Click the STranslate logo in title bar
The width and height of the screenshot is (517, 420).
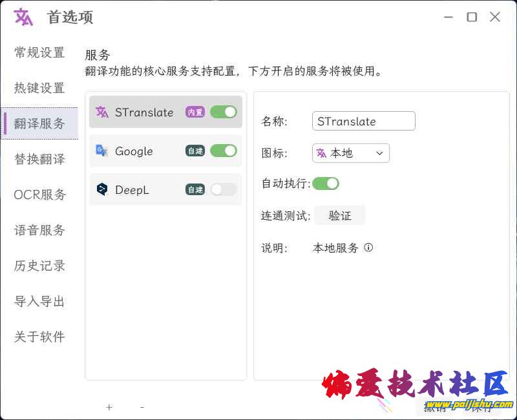pyautogui.click(x=23, y=17)
